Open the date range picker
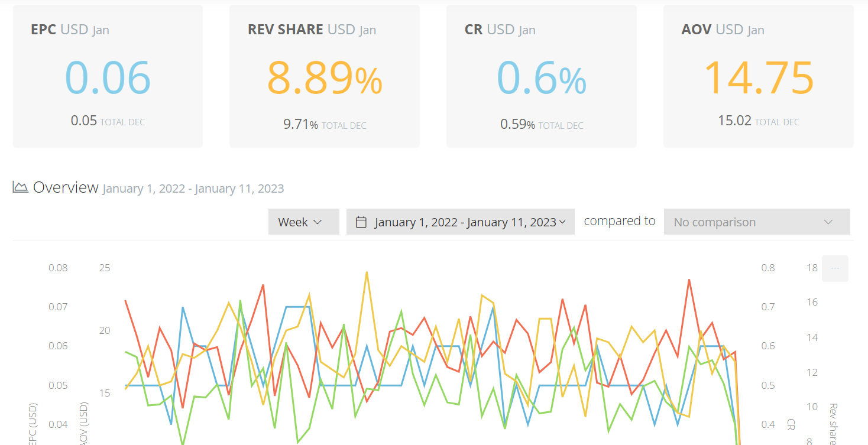This screenshot has width=868, height=445. point(460,222)
